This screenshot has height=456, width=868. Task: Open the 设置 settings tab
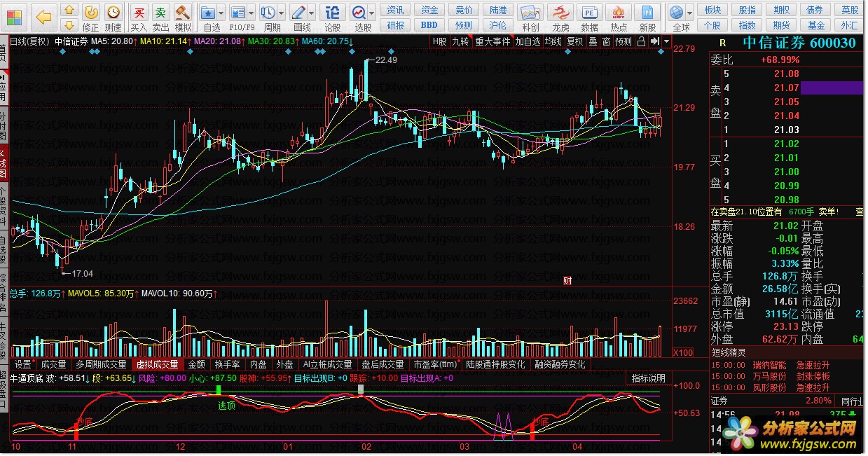pyautogui.click(x=23, y=364)
